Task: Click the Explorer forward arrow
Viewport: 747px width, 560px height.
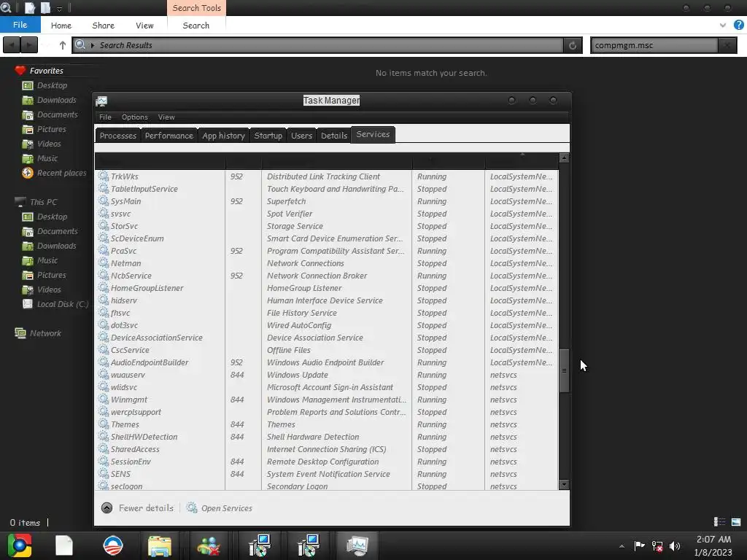Action: pyautogui.click(x=29, y=45)
